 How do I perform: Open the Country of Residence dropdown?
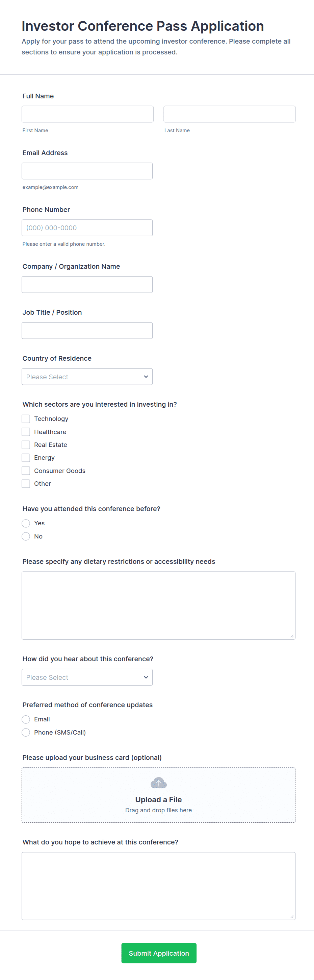click(87, 377)
